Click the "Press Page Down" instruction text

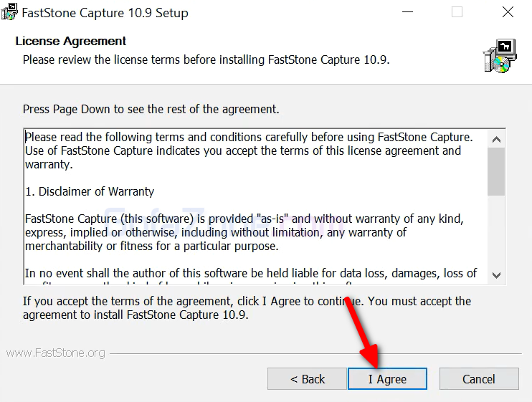(x=151, y=109)
